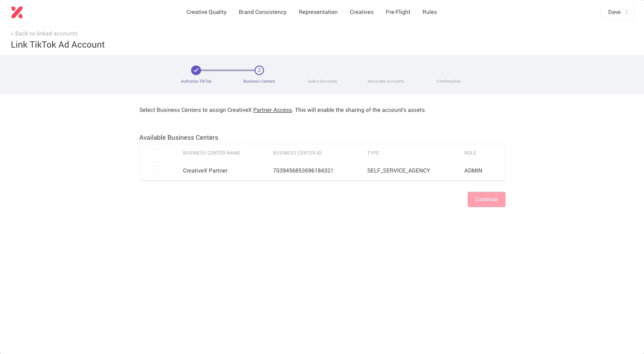
Task: Open the Creative Quality menu
Action: (x=206, y=12)
